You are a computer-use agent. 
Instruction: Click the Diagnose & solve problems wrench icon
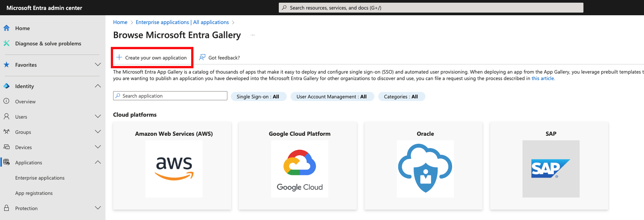pos(6,43)
